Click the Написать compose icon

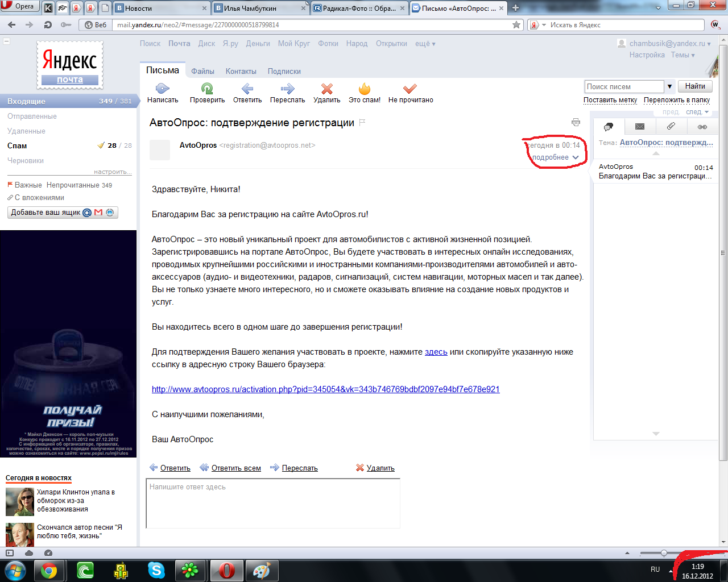pos(163,89)
